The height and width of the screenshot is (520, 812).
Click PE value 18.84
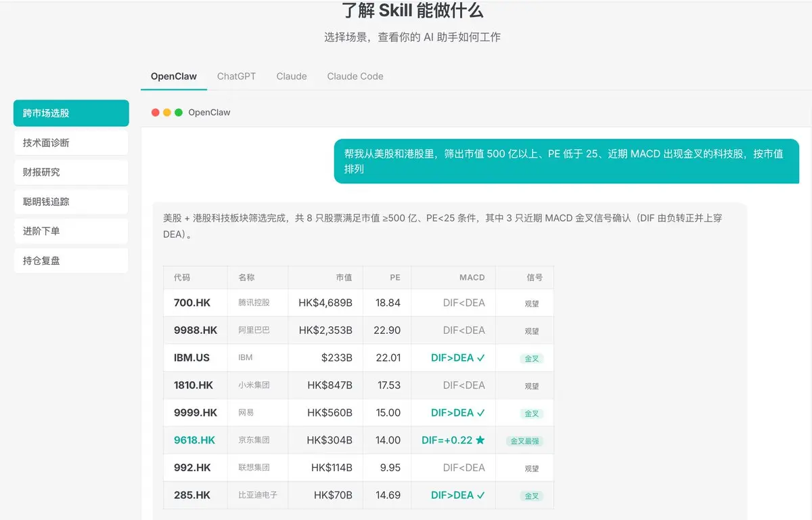coord(388,303)
